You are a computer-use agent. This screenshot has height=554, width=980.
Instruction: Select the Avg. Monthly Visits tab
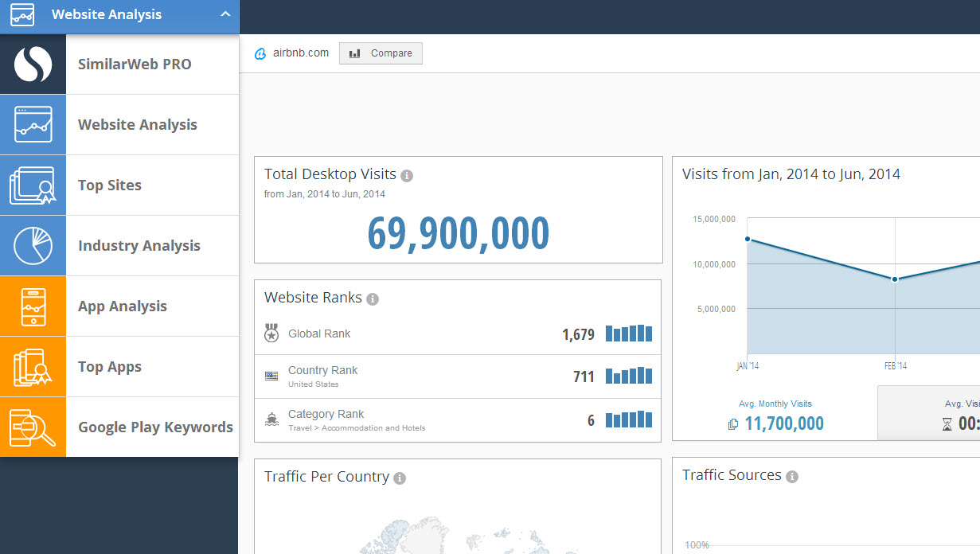(775, 415)
